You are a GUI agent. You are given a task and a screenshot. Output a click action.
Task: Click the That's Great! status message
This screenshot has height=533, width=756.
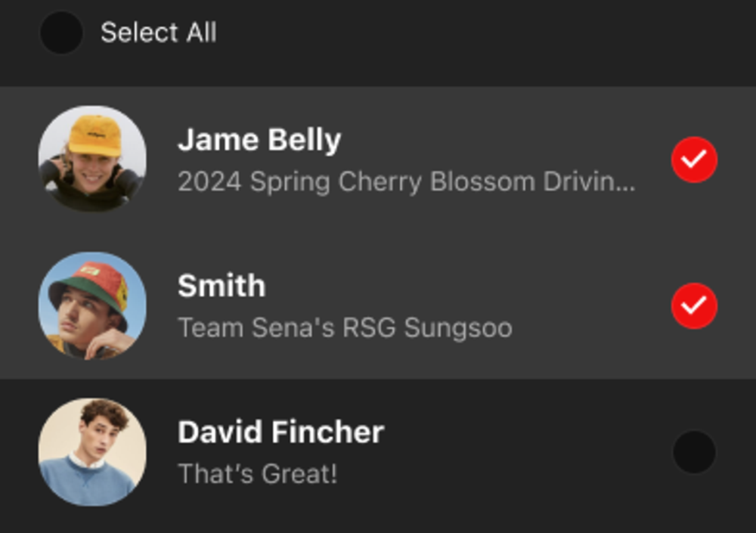point(257,474)
